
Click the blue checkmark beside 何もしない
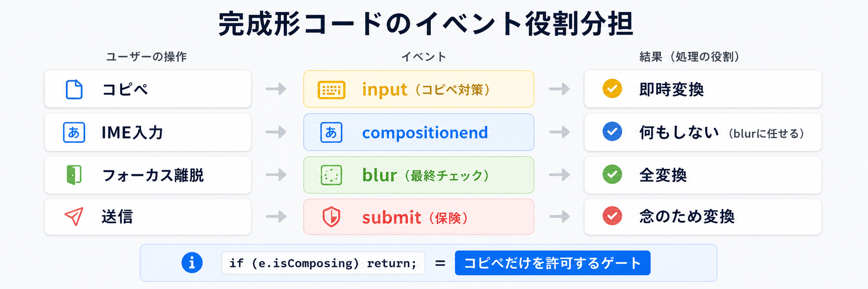click(x=612, y=131)
